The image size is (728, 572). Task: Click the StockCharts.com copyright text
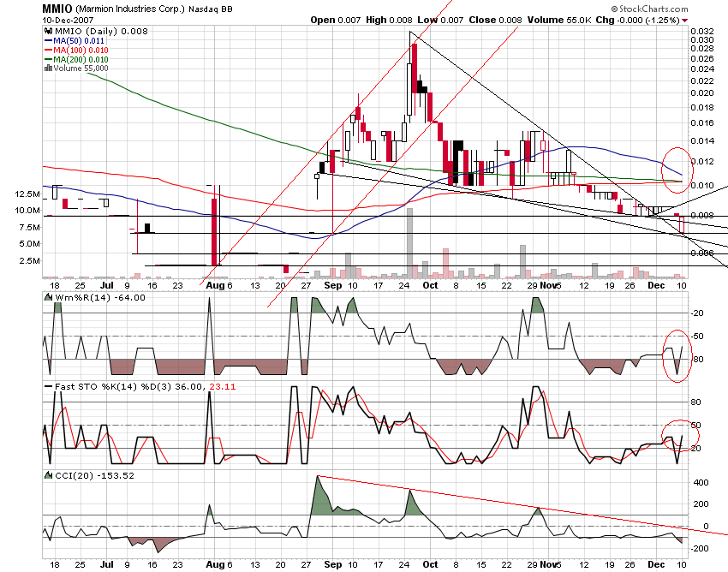click(x=649, y=9)
